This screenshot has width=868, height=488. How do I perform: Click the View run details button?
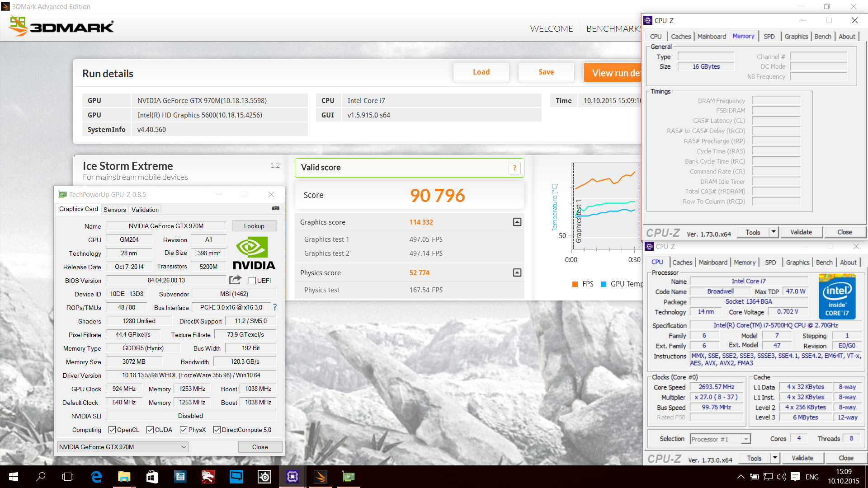(x=613, y=73)
